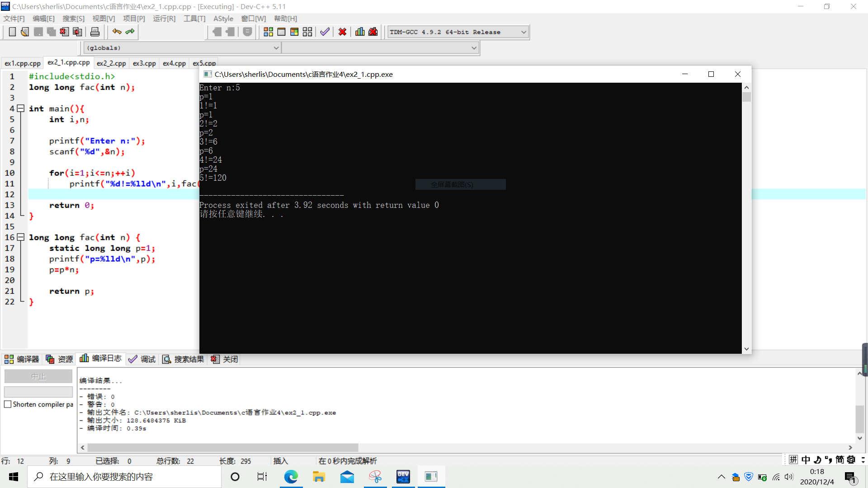Screen dimensions: 868x488
Task: Switch to the ex3.cpp tab
Action: pyautogui.click(x=144, y=63)
